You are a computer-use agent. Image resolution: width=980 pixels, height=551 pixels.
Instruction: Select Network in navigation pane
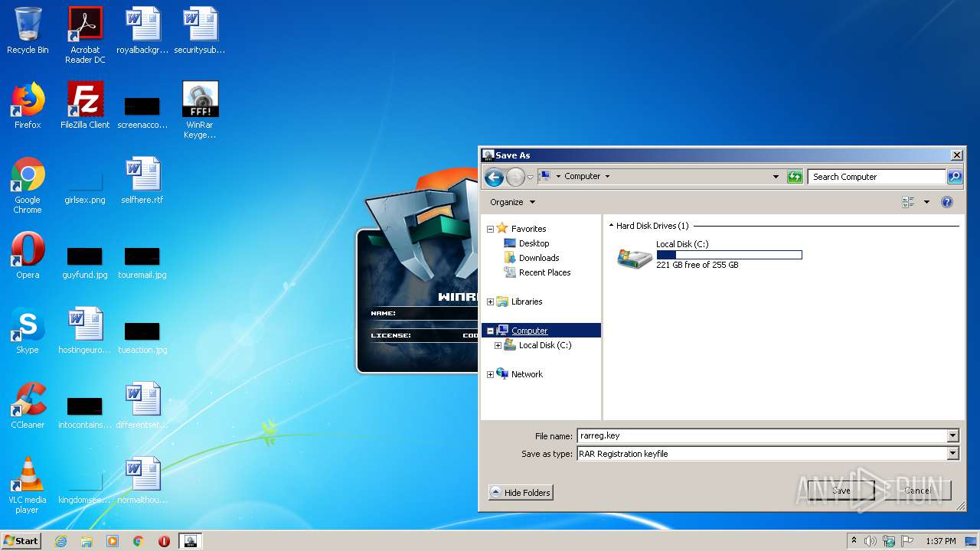click(x=527, y=374)
